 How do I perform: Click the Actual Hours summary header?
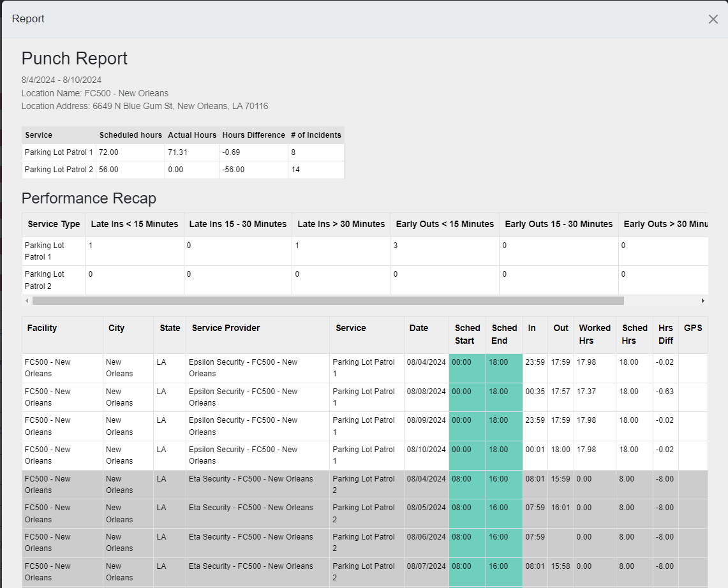click(x=192, y=135)
